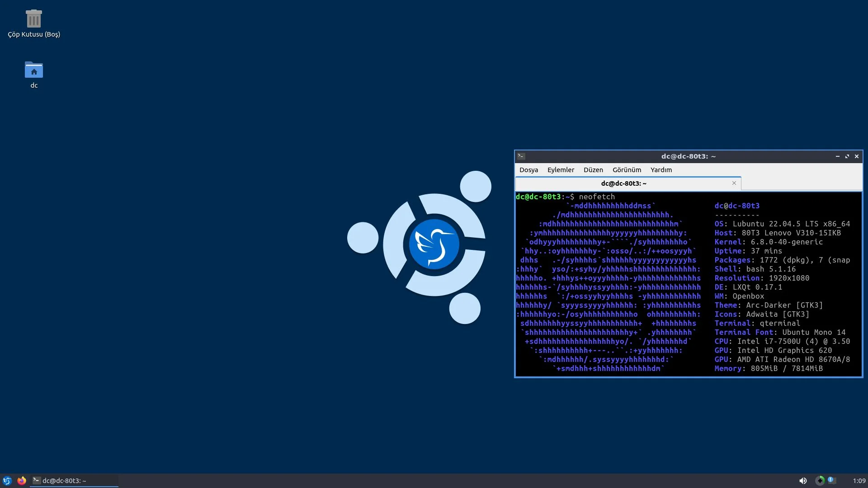
Task: Open the Yardım menu in QTerminal
Action: tap(661, 170)
